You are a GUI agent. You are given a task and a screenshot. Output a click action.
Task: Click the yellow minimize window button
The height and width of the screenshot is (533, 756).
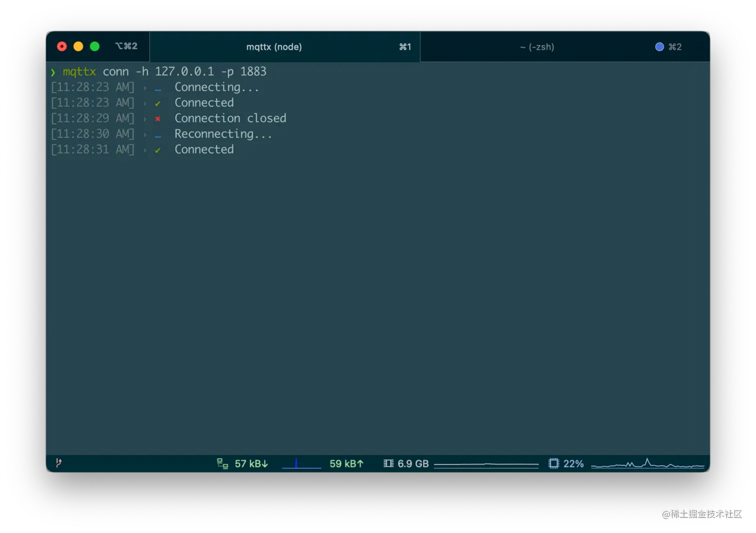[x=78, y=46]
